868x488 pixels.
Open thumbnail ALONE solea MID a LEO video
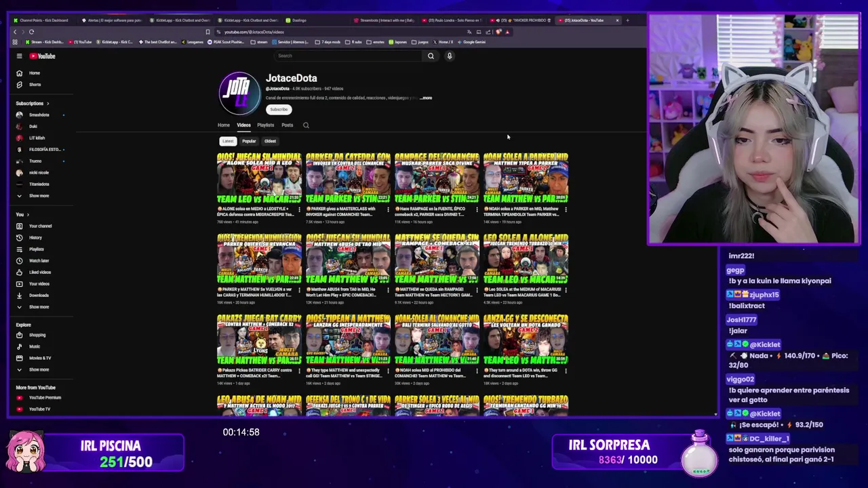[x=259, y=178]
